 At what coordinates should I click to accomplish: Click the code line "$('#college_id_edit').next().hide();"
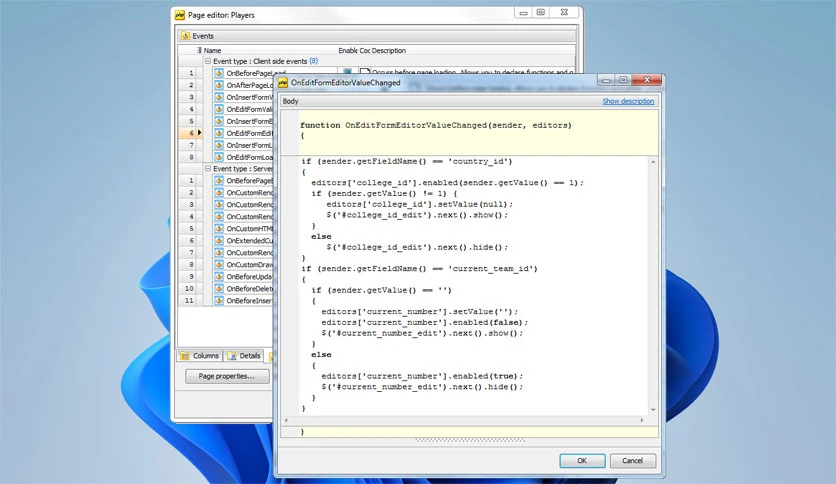coord(417,247)
